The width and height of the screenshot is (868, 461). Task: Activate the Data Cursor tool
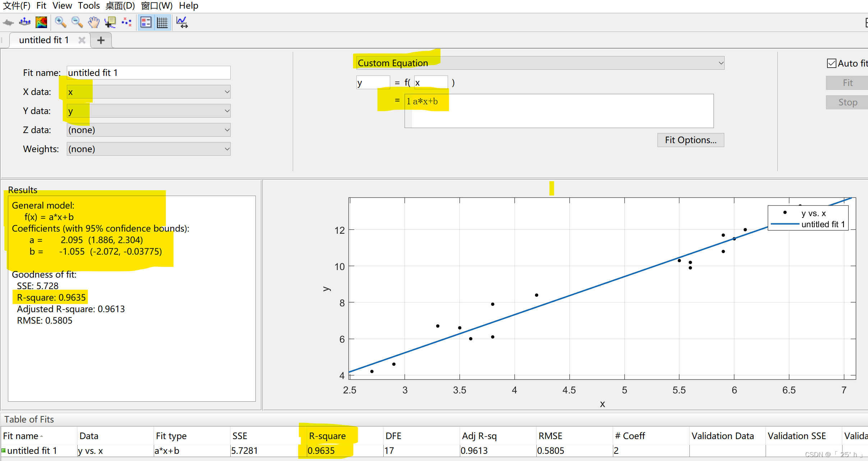point(110,22)
